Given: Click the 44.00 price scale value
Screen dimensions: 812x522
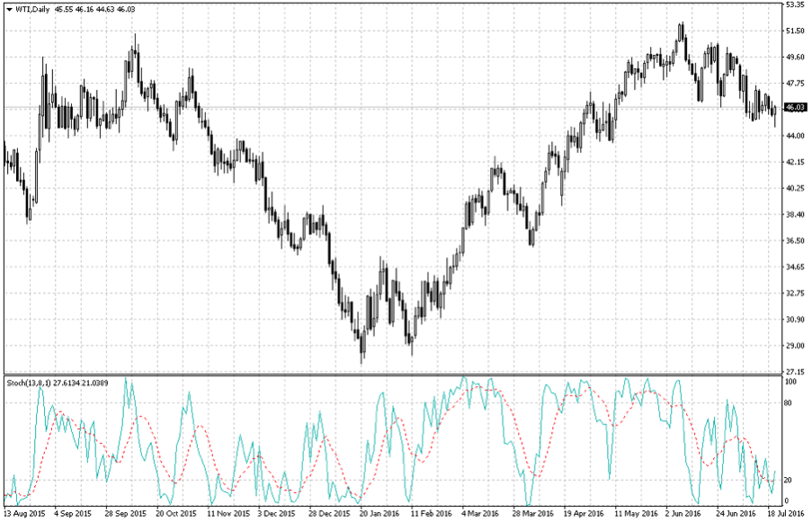Looking at the screenshot, I should (x=794, y=135).
